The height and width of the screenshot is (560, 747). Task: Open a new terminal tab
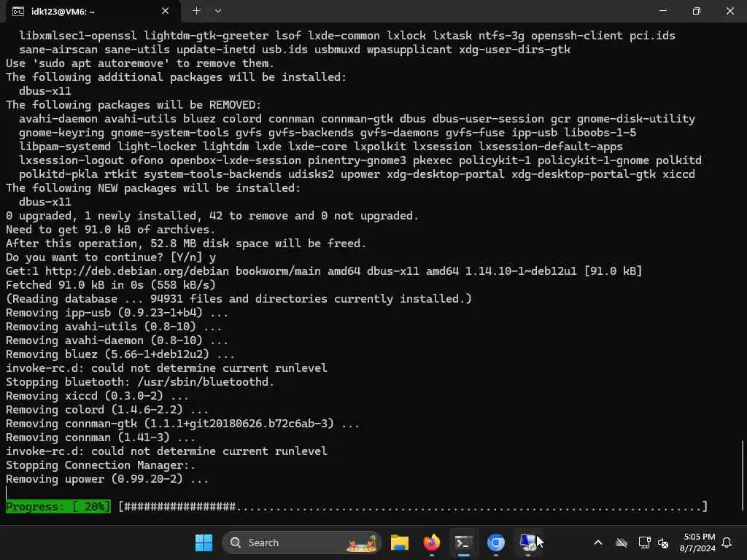196,11
